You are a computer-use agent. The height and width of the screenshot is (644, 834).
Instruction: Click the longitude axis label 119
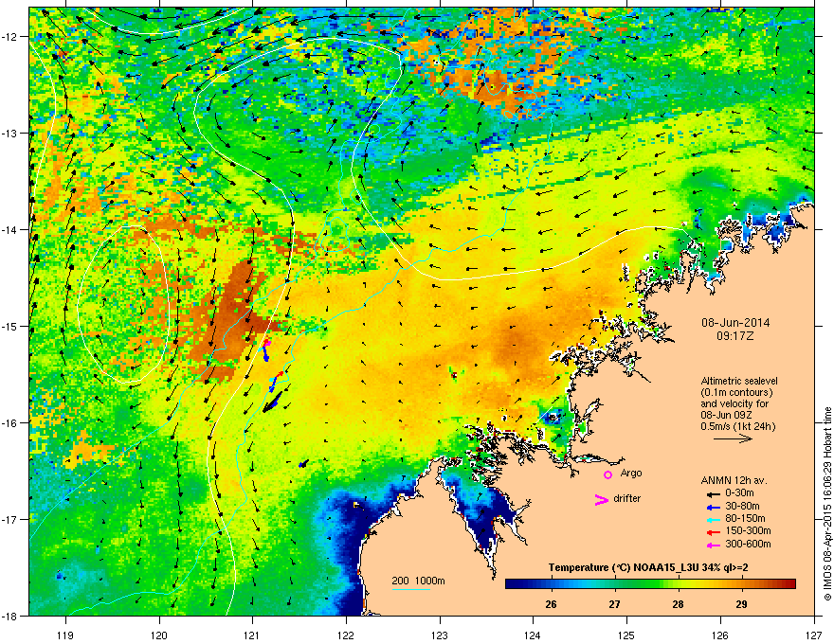point(65,635)
